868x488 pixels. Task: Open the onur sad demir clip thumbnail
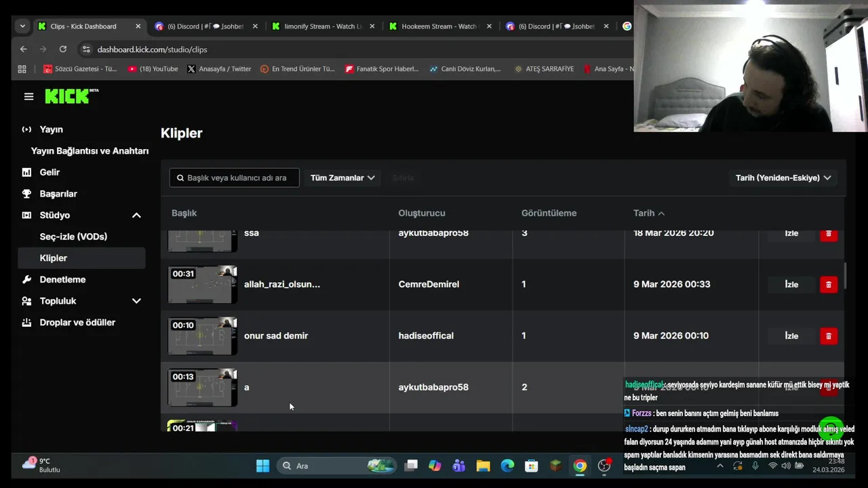pos(203,335)
